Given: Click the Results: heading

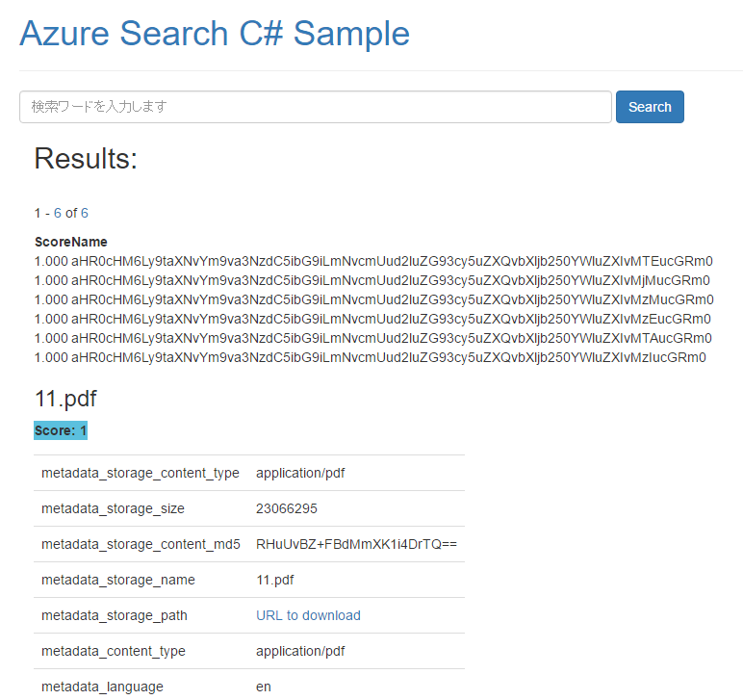Looking at the screenshot, I should click(86, 159).
